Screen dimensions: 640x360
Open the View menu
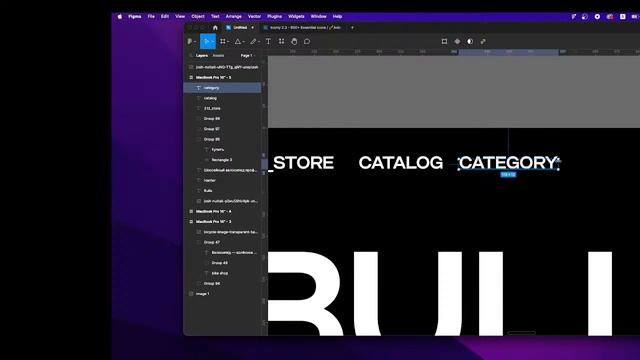pos(180,16)
